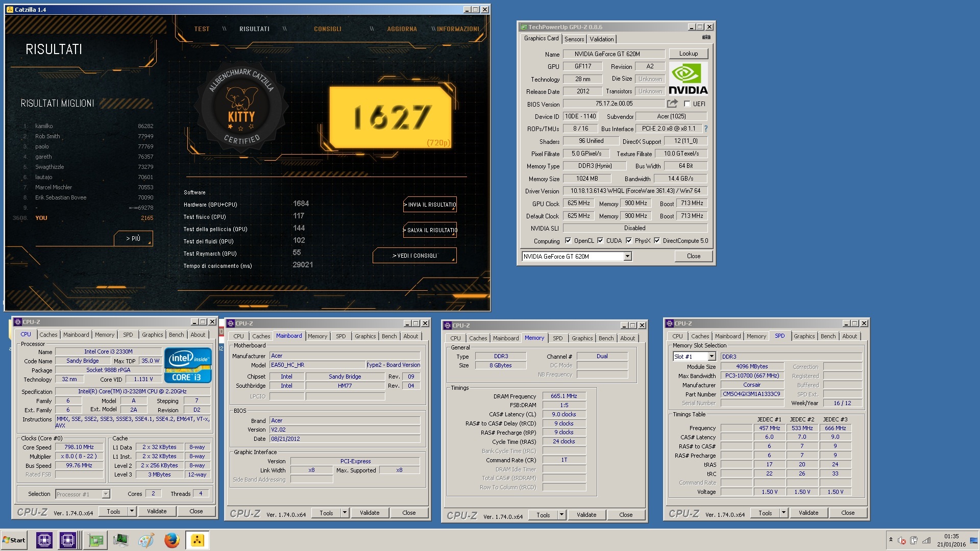
Task: Toggle the DirectCompute 5.0 checkbox
Action: pos(657,241)
